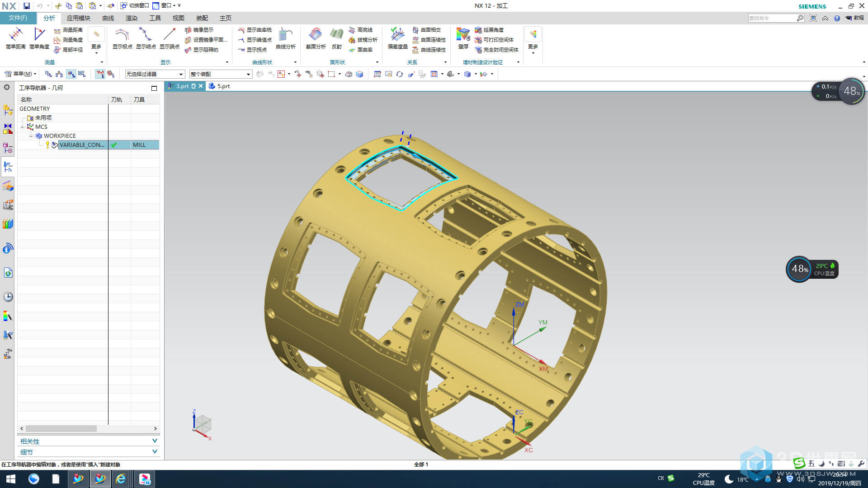The image size is (868, 488).
Task: Switch to the 曲线 ribbon tab
Action: [x=108, y=18]
